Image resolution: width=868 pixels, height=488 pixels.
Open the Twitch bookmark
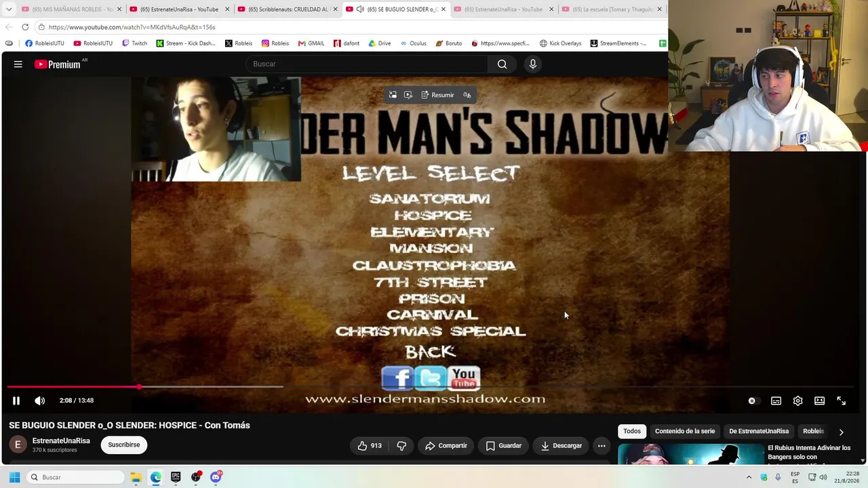point(134,43)
